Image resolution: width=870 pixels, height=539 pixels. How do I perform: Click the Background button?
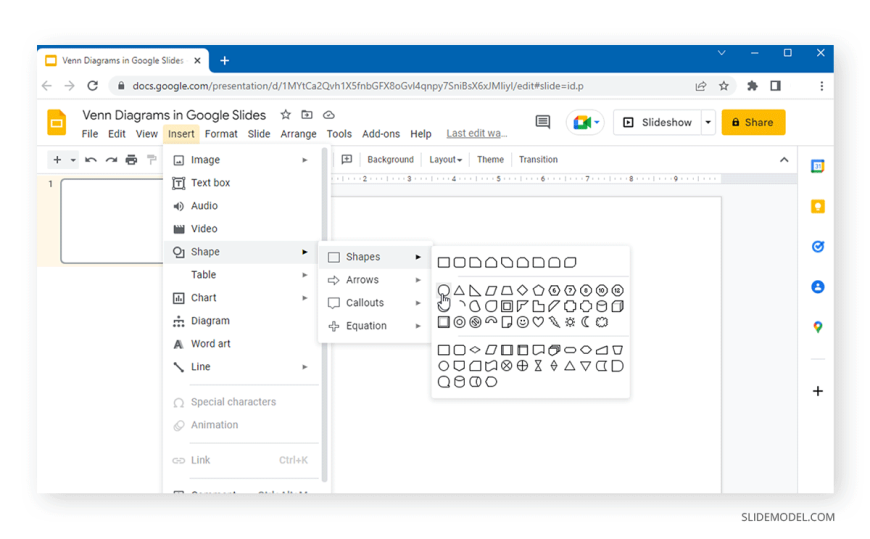pos(390,160)
